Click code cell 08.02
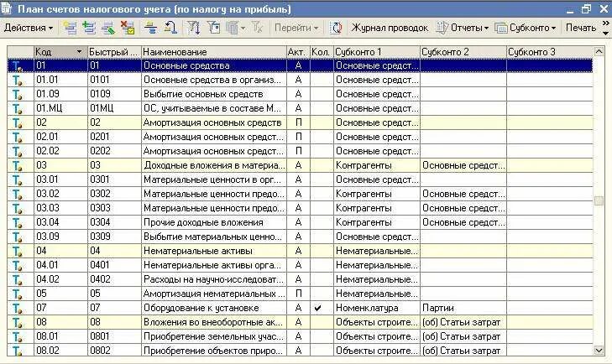This screenshot has width=612, height=364. (x=61, y=351)
